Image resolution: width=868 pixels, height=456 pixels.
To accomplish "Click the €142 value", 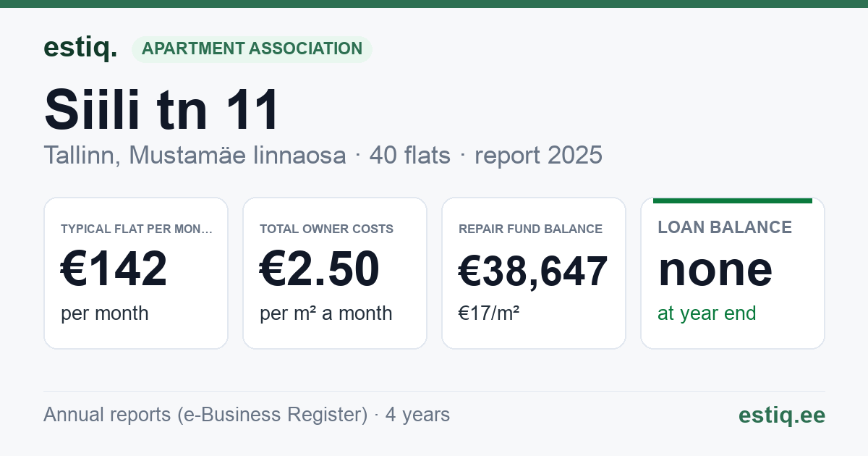I will coord(114,269).
